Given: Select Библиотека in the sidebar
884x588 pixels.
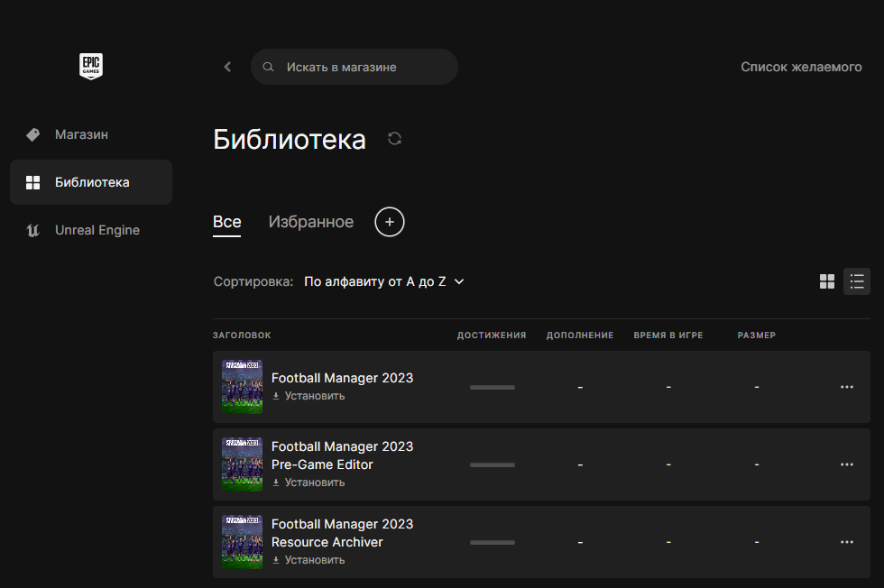Looking at the screenshot, I should [91, 182].
